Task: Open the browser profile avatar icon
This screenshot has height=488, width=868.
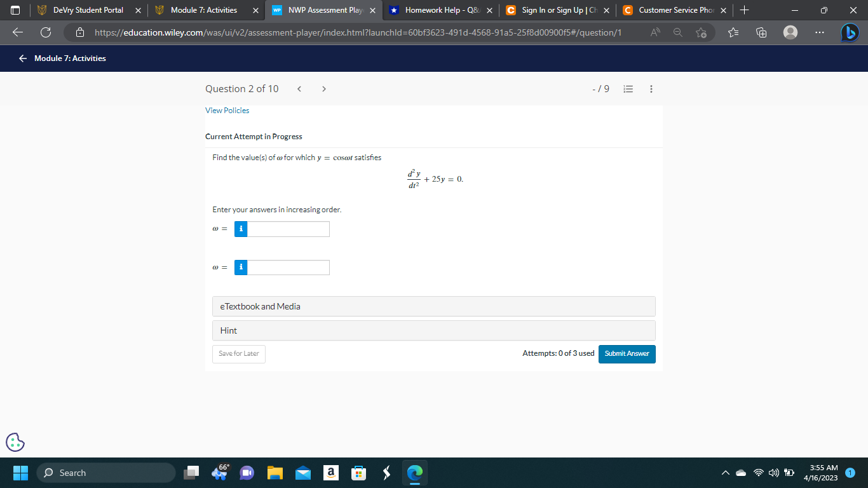Action: (790, 32)
